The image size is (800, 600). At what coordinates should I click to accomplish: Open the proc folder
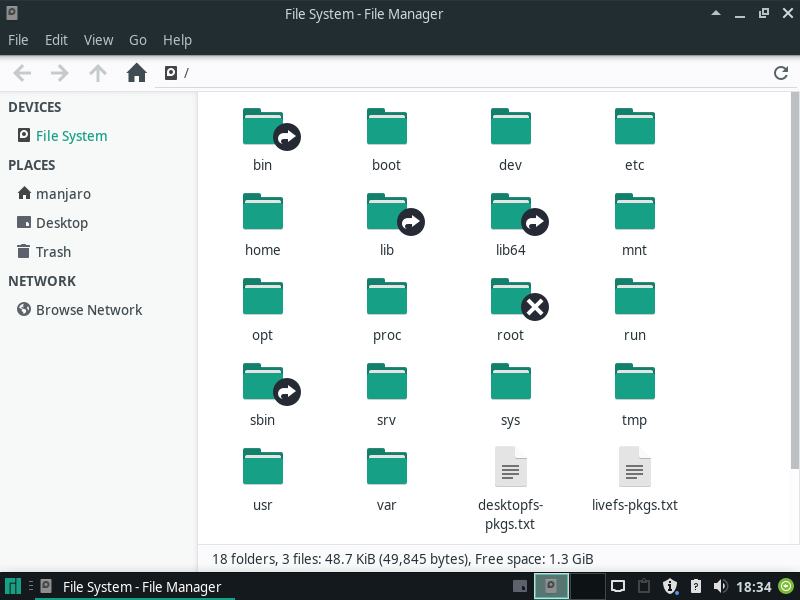pyautogui.click(x=387, y=296)
